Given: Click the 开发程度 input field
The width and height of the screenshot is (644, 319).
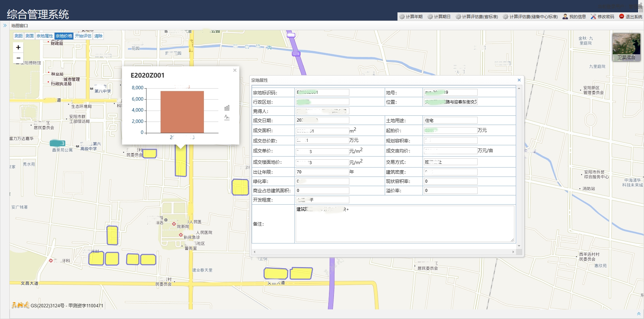Looking at the screenshot, I should tap(323, 200).
